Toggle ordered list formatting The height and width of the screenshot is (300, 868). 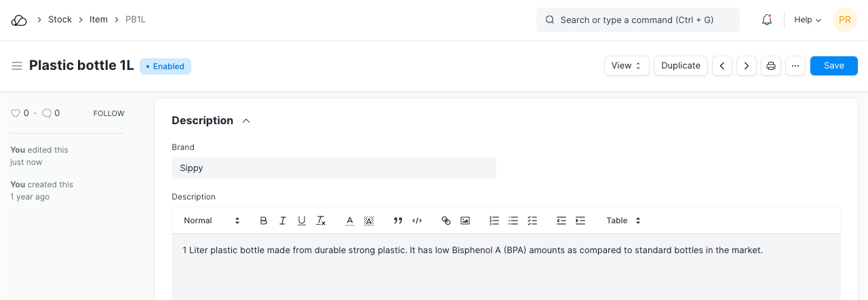[494, 221]
